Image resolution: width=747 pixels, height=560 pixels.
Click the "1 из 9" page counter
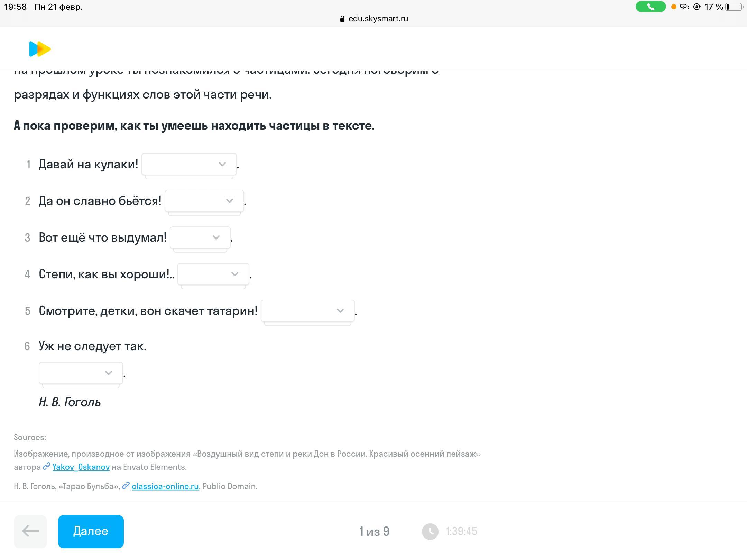374,531
